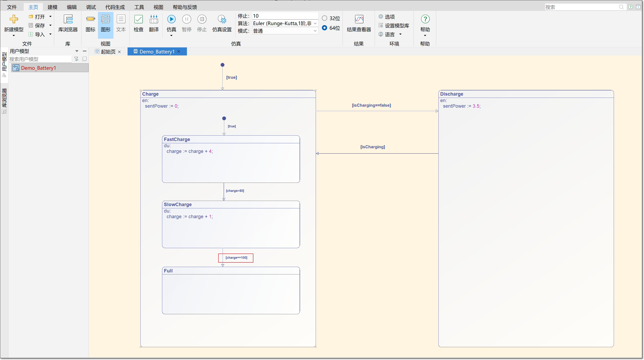Open 仿真设置 simulation settings

click(222, 24)
